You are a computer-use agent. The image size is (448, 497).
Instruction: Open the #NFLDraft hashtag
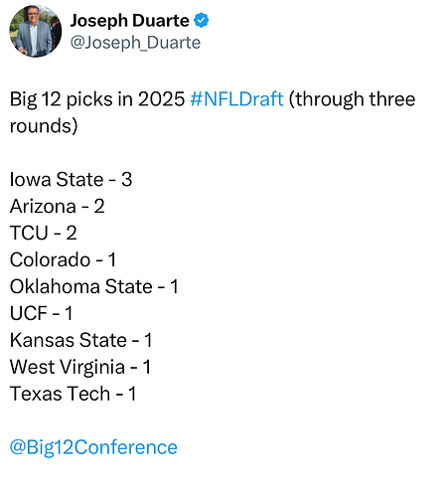point(236,98)
